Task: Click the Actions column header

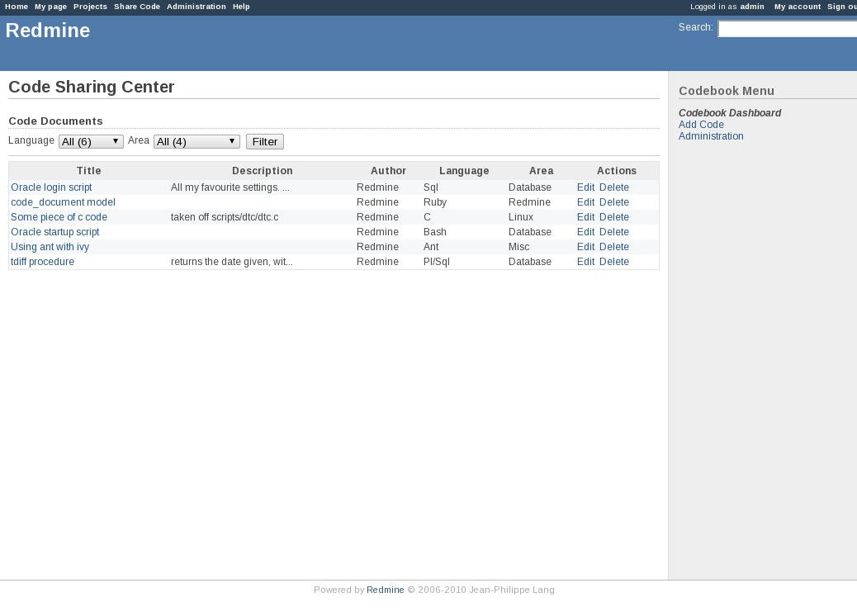Action: [x=617, y=171]
